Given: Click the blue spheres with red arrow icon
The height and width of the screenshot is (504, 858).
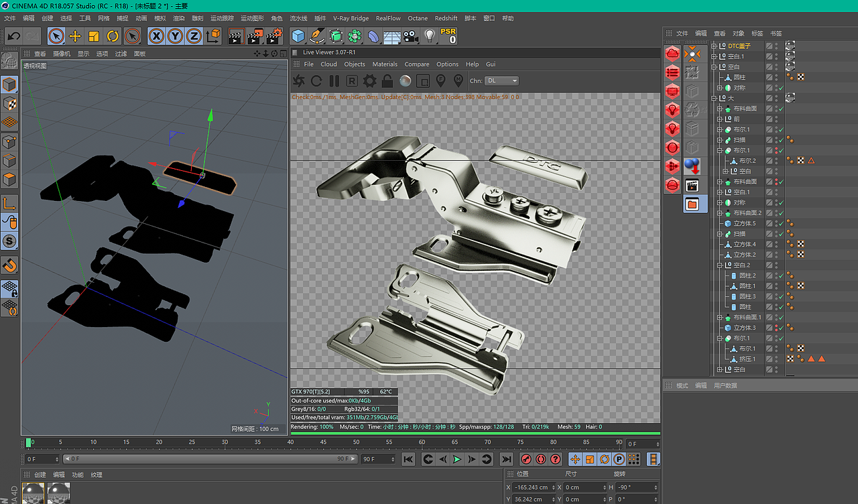Looking at the screenshot, I should 692,166.
